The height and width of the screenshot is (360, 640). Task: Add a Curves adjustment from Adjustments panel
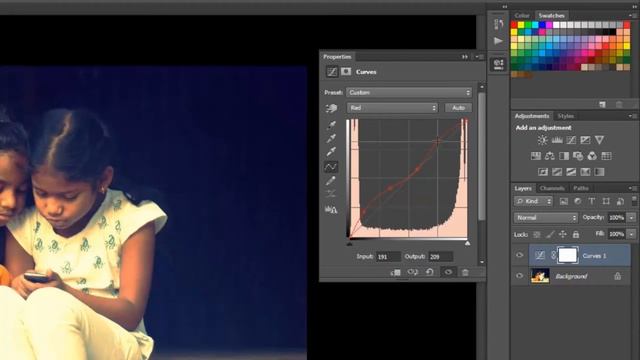click(x=571, y=140)
